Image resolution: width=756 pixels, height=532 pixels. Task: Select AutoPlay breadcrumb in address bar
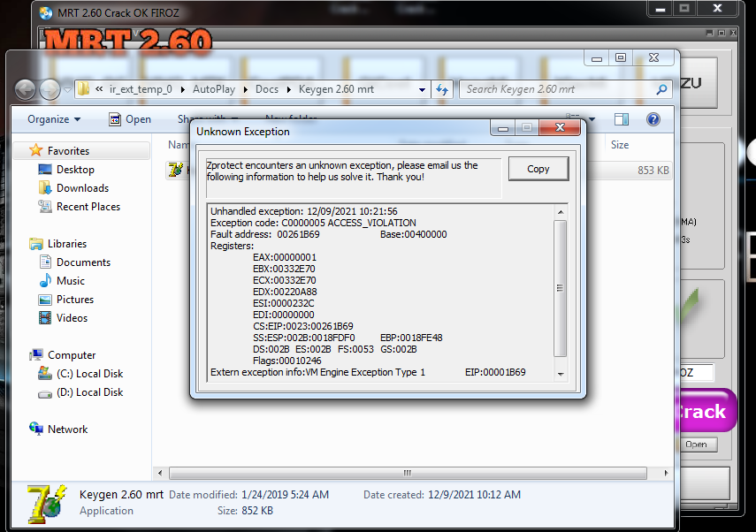pyautogui.click(x=214, y=89)
